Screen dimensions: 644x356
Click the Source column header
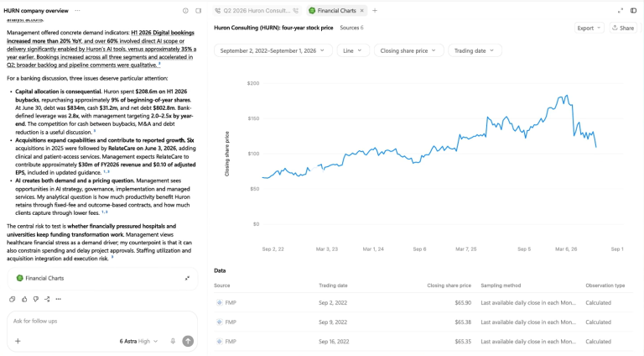pyautogui.click(x=221, y=285)
